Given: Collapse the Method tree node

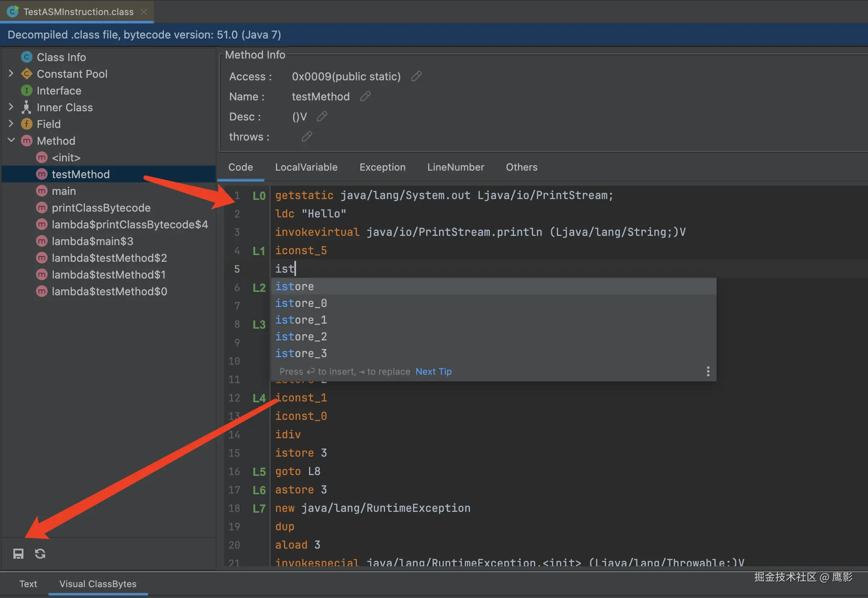Looking at the screenshot, I should 11,141.
